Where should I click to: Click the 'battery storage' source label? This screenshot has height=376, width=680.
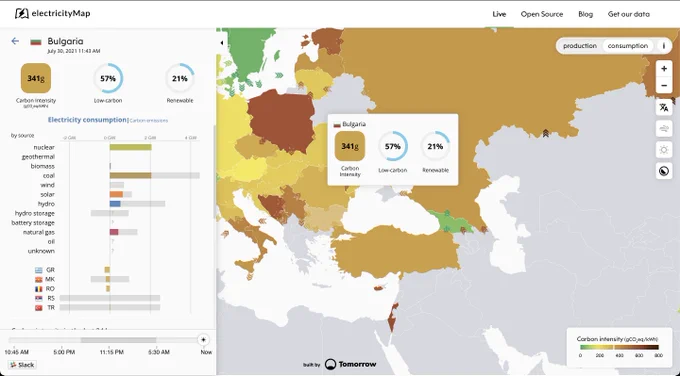pos(33,222)
